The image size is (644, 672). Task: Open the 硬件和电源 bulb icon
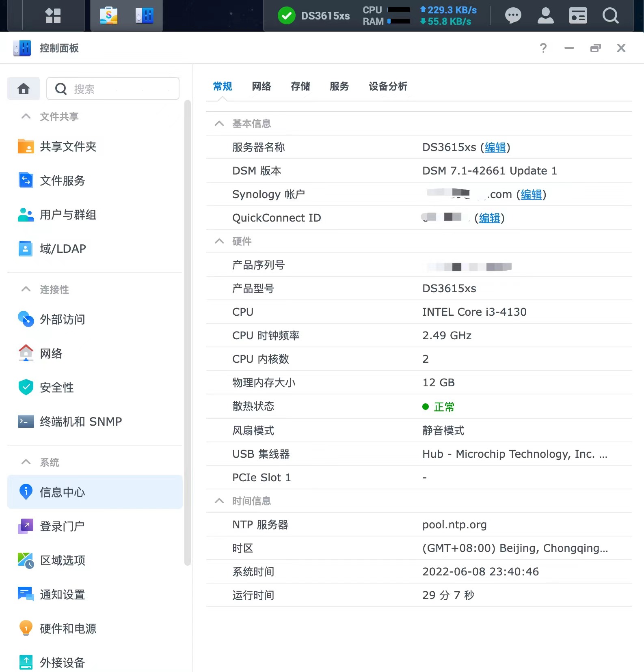click(26, 628)
